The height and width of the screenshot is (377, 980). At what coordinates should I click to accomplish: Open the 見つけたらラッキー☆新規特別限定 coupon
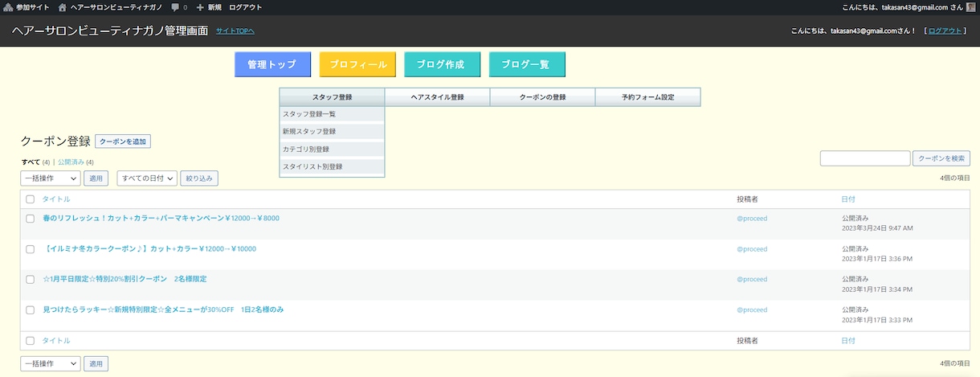163,310
